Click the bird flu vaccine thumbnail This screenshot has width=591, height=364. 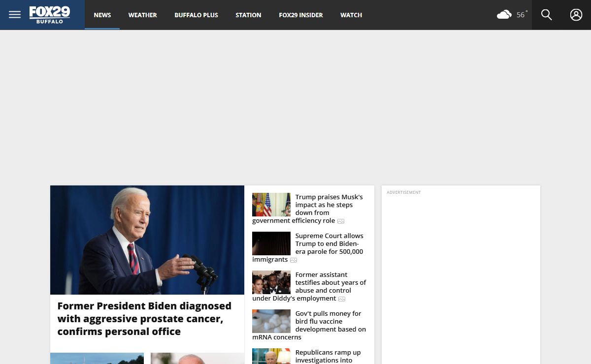271,321
